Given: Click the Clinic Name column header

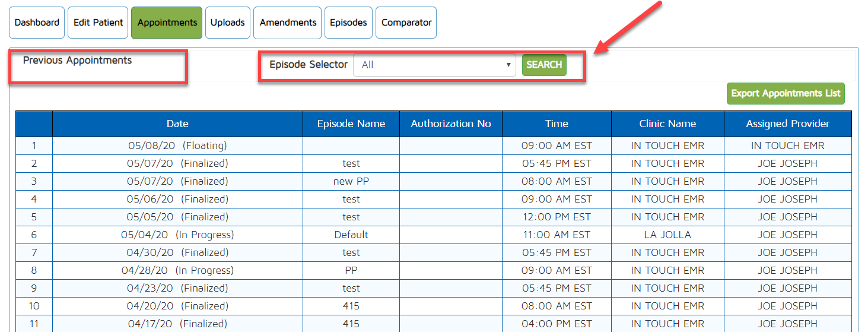Looking at the screenshot, I should pos(667,124).
